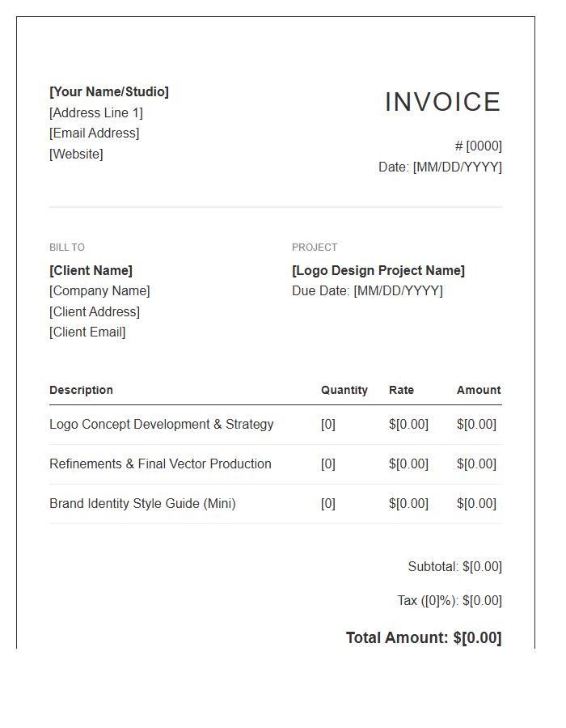
Task: Click rate $[0.00] in Brand Identity row
Action: point(408,504)
